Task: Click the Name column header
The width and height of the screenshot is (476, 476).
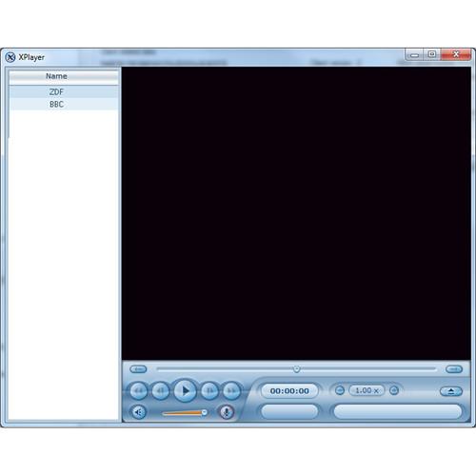Action: 64,76
